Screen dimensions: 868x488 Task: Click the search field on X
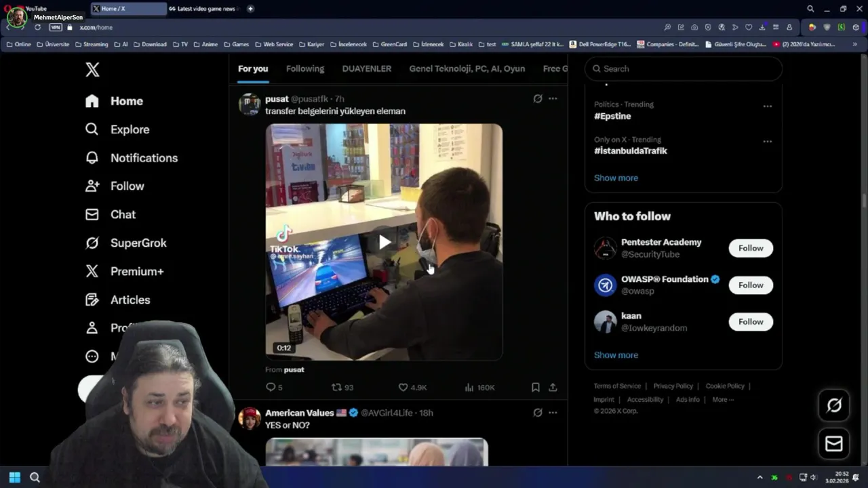(x=684, y=69)
